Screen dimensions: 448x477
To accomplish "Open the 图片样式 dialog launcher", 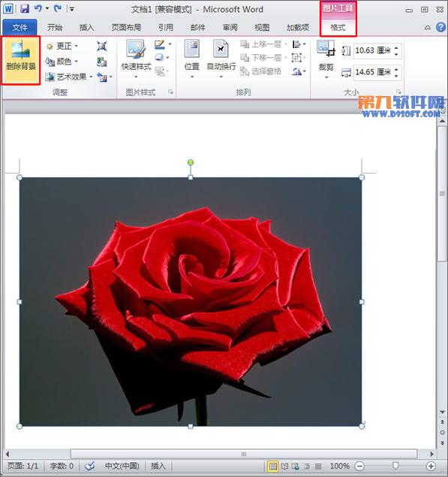I will tap(170, 92).
